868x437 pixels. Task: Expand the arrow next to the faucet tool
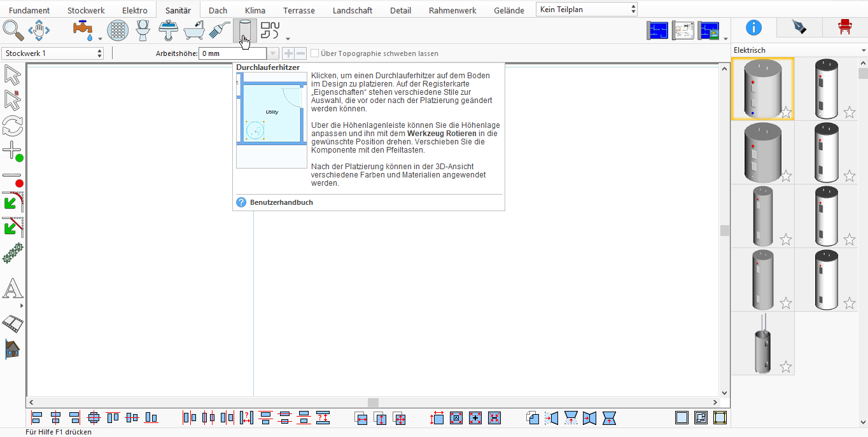click(x=100, y=38)
